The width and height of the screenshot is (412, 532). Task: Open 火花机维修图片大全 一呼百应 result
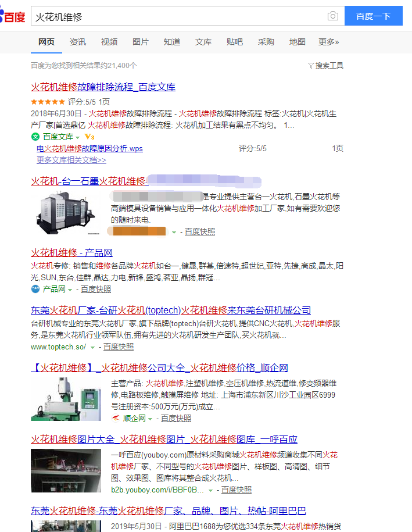pyautogui.click(x=164, y=439)
